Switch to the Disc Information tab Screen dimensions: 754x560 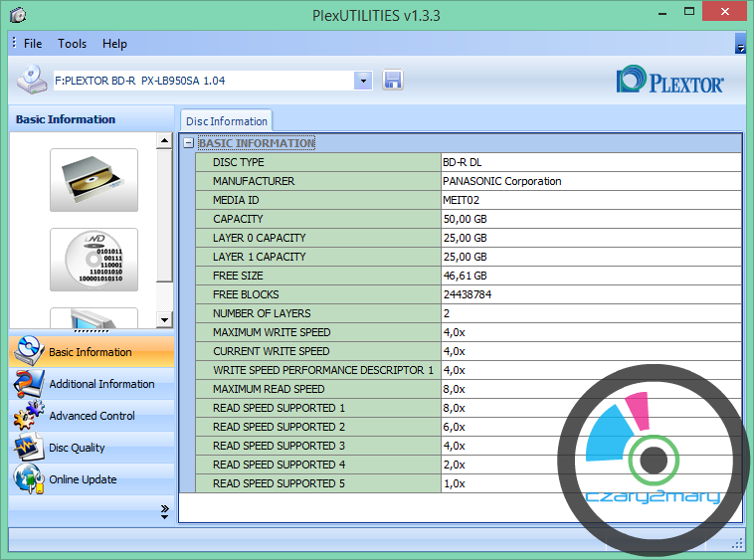227,121
